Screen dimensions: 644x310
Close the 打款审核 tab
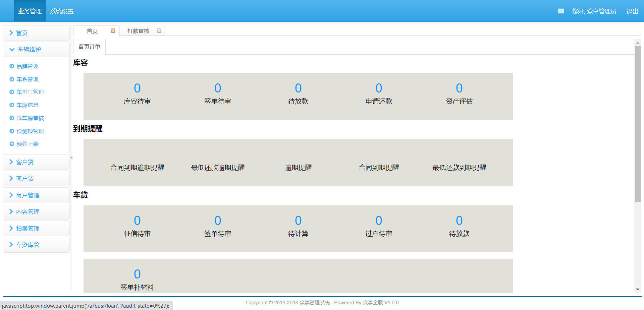pos(159,31)
